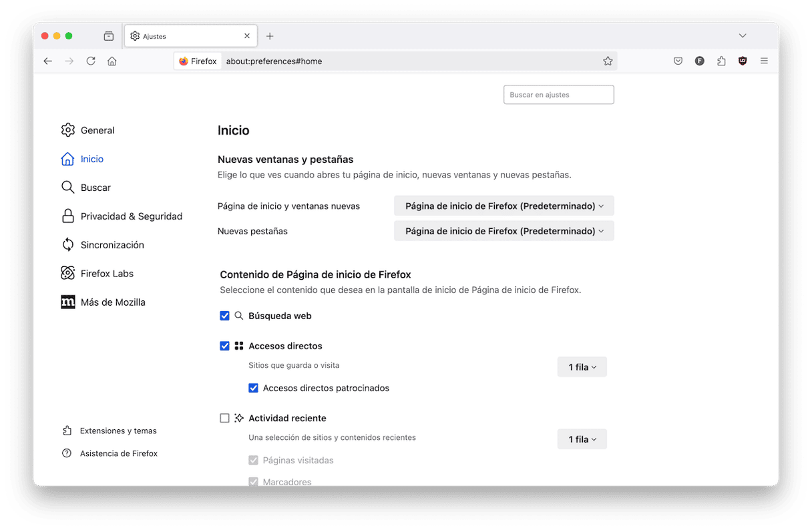Click the Nuevas ventanas y pestañas heading
The width and height of the screenshot is (812, 530).
(x=286, y=160)
